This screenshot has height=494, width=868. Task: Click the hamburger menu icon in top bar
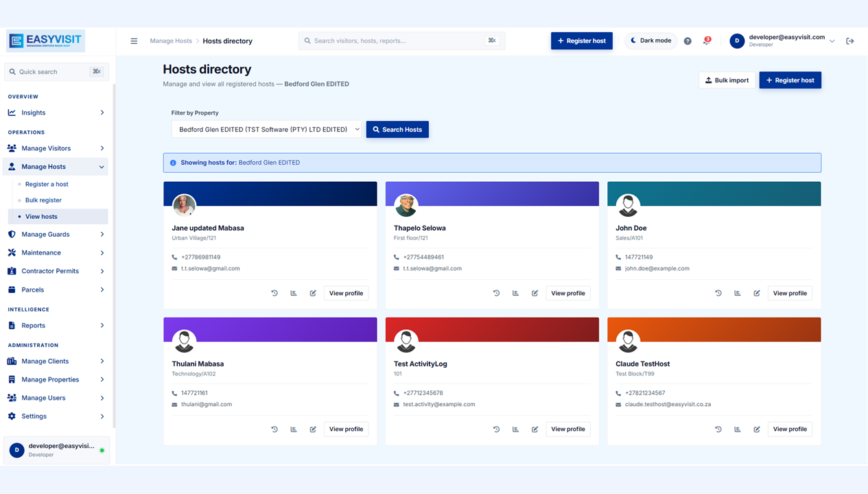point(134,41)
